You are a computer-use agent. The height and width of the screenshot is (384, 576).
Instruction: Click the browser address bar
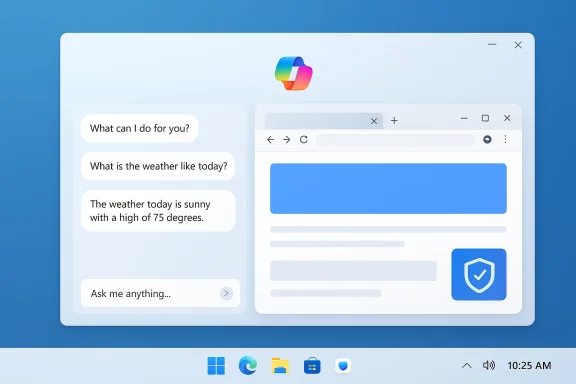[395, 140]
